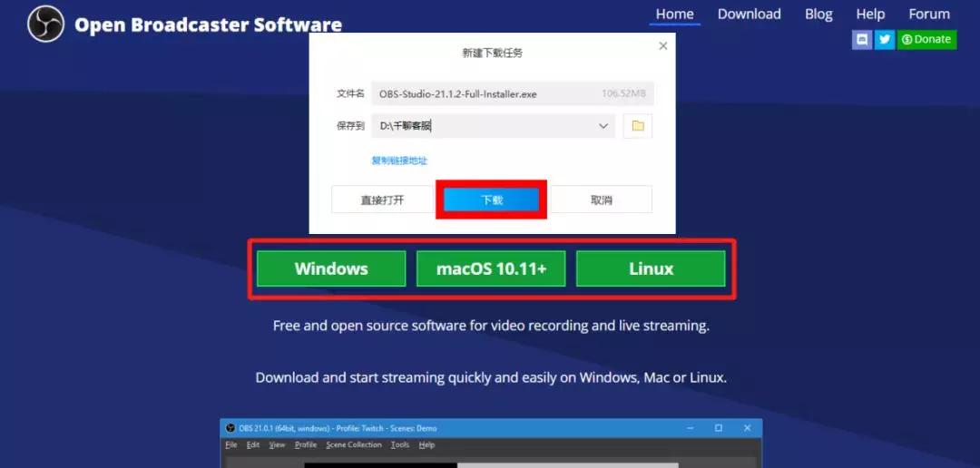Expand the save location dropdown arrow
This screenshot has width=980, height=468.
pos(603,125)
